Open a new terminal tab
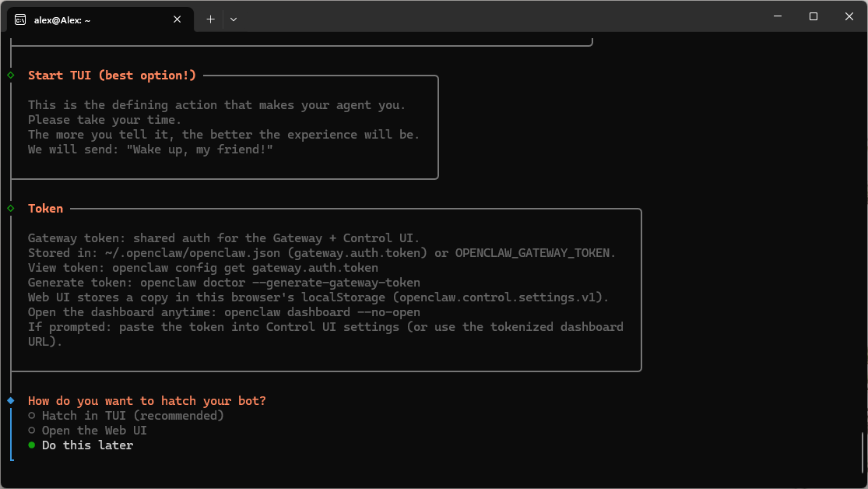Screen dimensions: 868x489 tap(210, 19)
